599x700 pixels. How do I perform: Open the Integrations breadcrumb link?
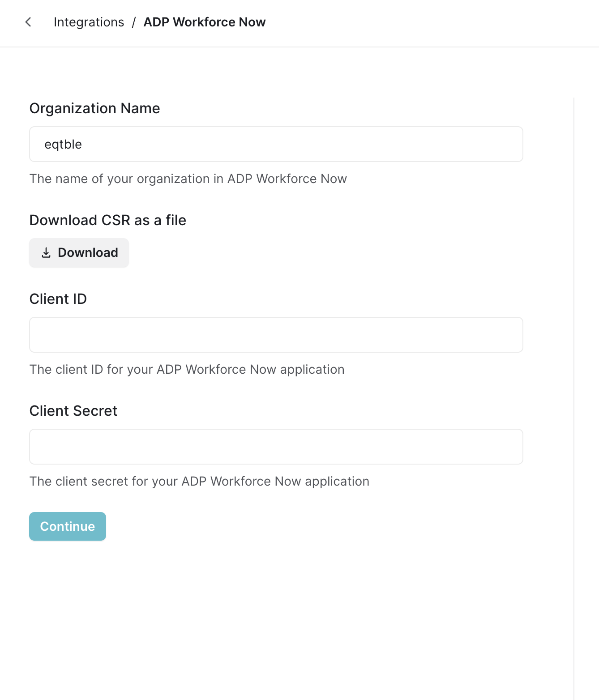[89, 22]
